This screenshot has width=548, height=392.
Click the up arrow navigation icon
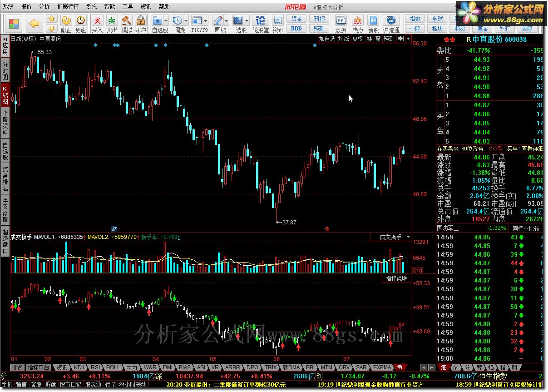click(52, 19)
